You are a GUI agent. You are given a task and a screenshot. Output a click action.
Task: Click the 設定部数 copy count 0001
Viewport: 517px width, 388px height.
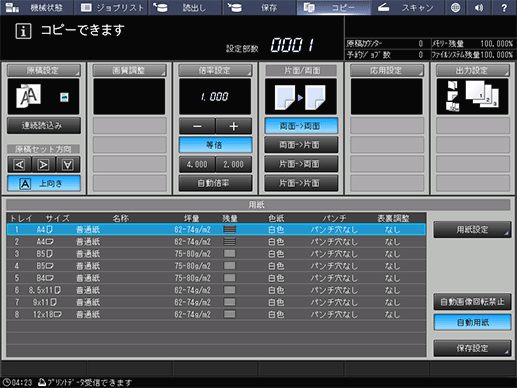click(292, 45)
